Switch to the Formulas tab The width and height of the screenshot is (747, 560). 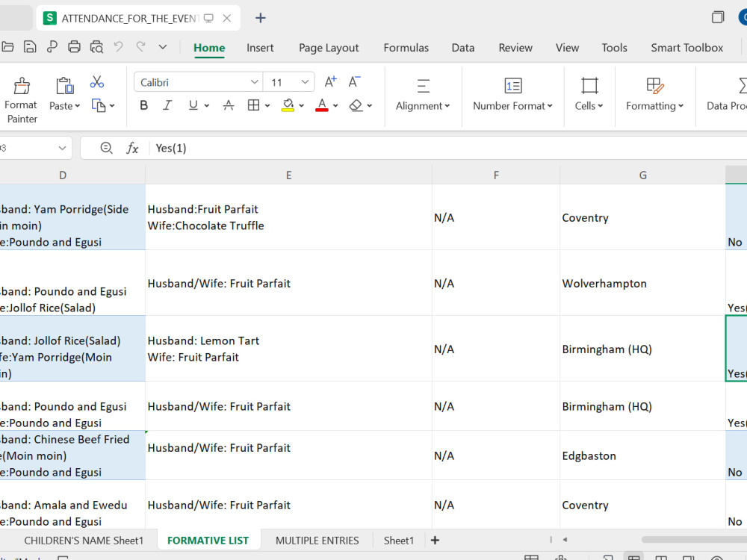[x=406, y=48]
